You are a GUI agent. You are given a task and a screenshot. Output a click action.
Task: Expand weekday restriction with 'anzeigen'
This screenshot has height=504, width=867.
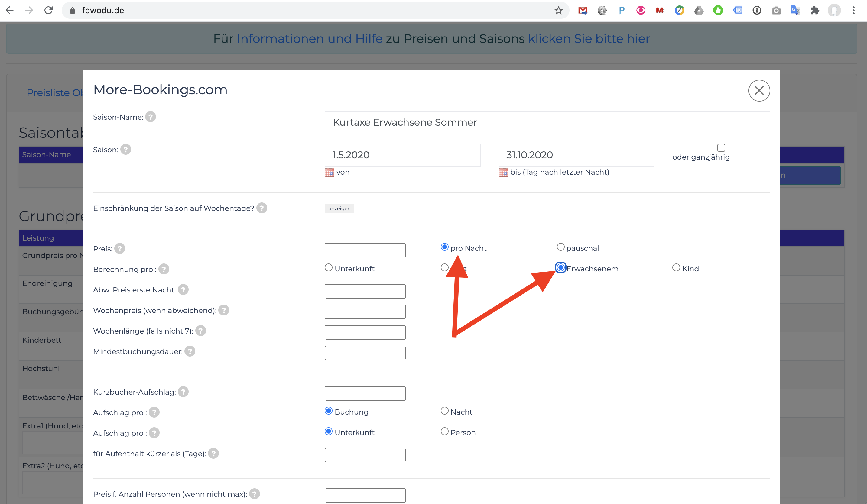point(339,208)
